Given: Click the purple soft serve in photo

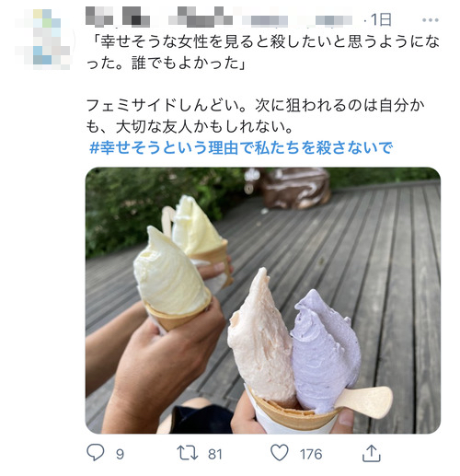Looking at the screenshot, I should [325, 350].
